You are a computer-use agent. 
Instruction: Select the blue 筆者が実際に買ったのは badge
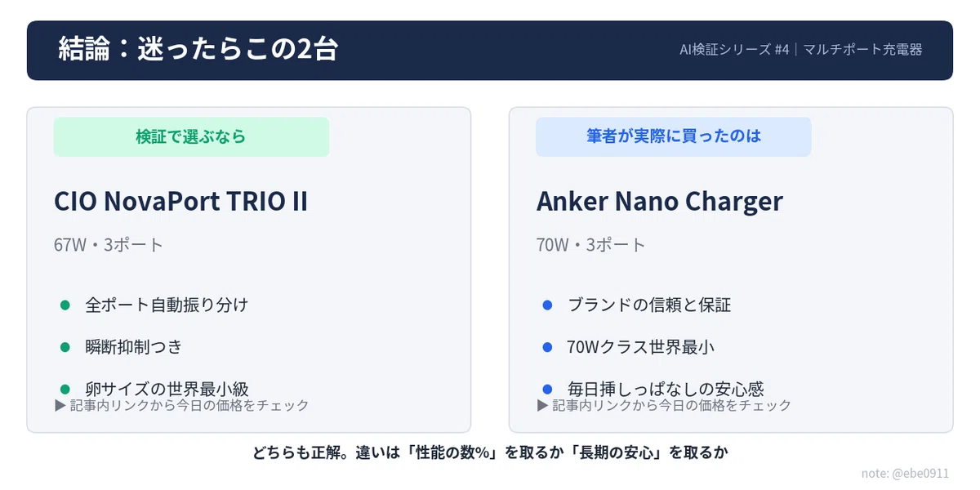674,136
